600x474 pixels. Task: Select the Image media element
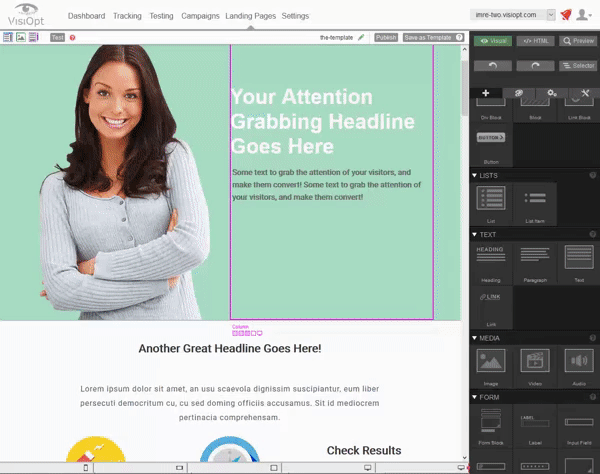[x=491, y=361]
